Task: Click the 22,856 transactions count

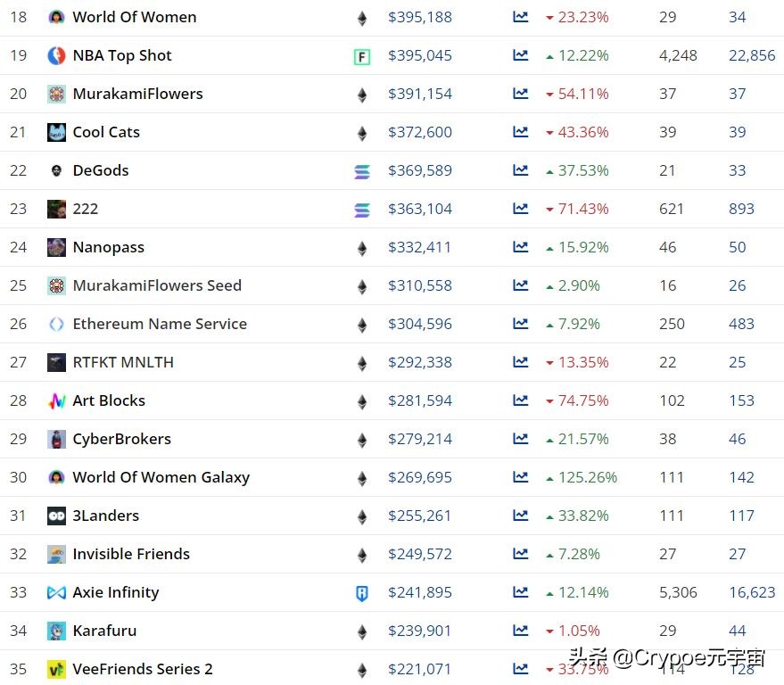Action: pyautogui.click(x=752, y=55)
